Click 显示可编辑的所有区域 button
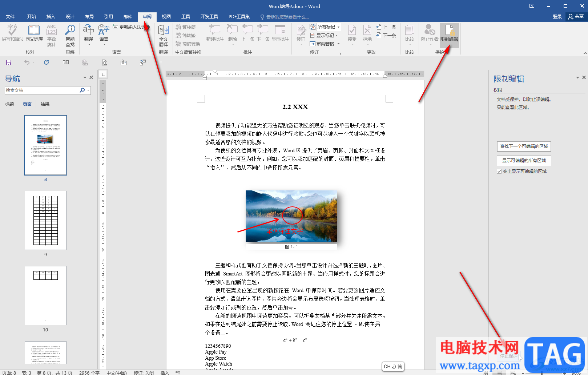The image size is (588, 375). (x=524, y=161)
